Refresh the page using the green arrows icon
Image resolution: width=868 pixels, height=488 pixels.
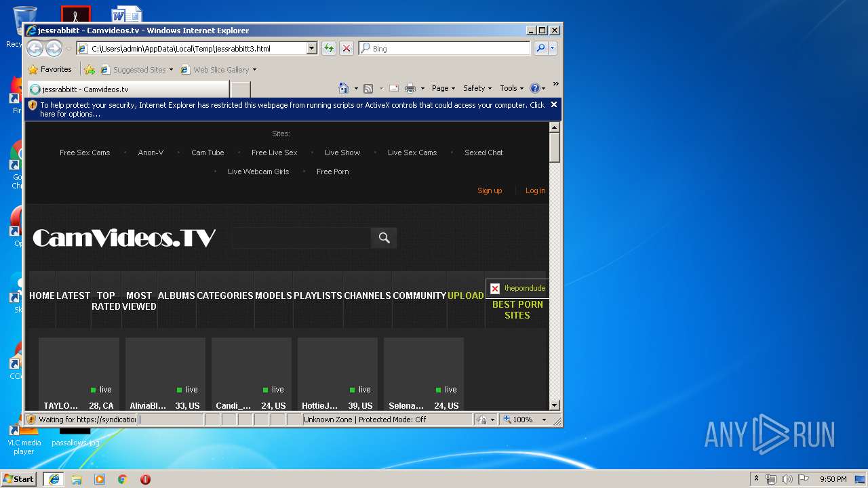click(x=329, y=48)
